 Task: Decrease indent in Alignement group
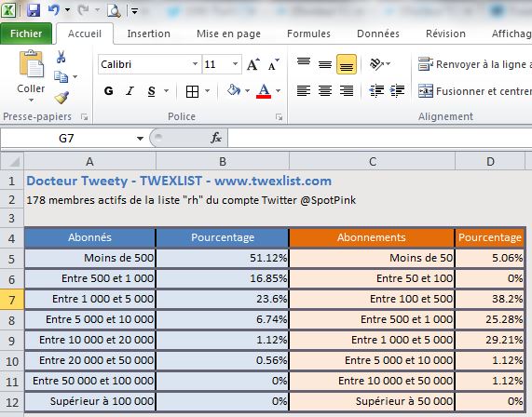coord(376,90)
